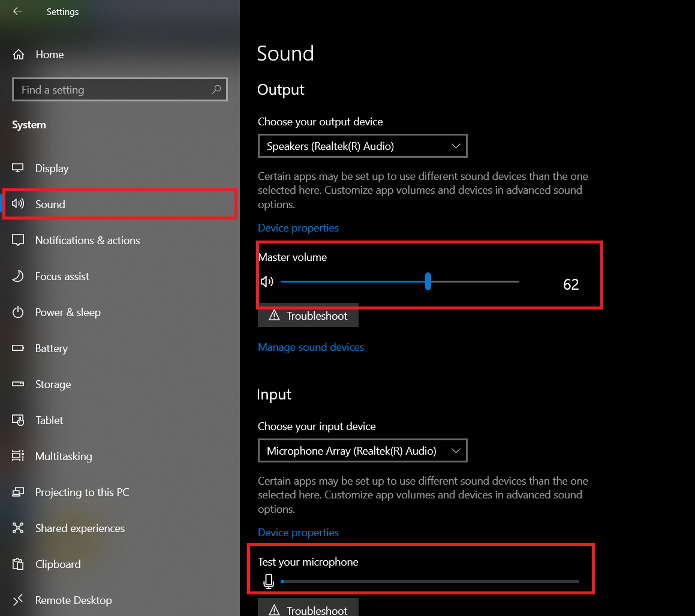
Task: Click the Shared experiences icon
Action: click(x=18, y=528)
